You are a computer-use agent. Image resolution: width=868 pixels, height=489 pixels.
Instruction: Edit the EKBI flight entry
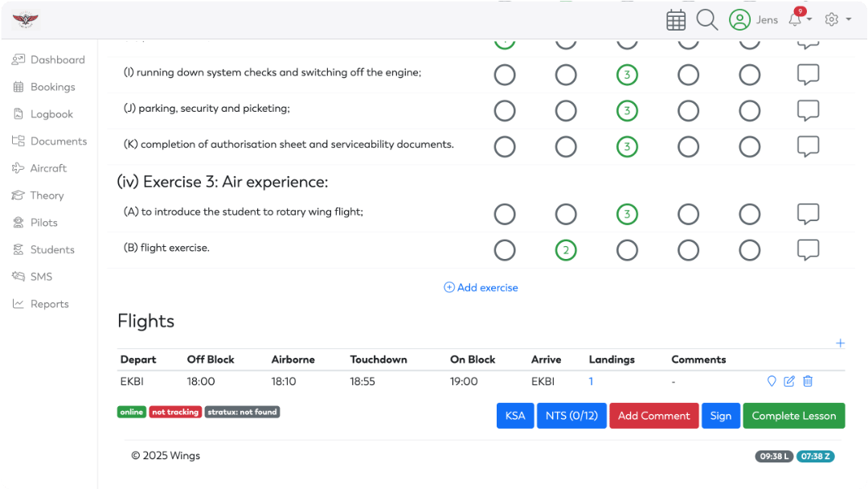click(789, 381)
